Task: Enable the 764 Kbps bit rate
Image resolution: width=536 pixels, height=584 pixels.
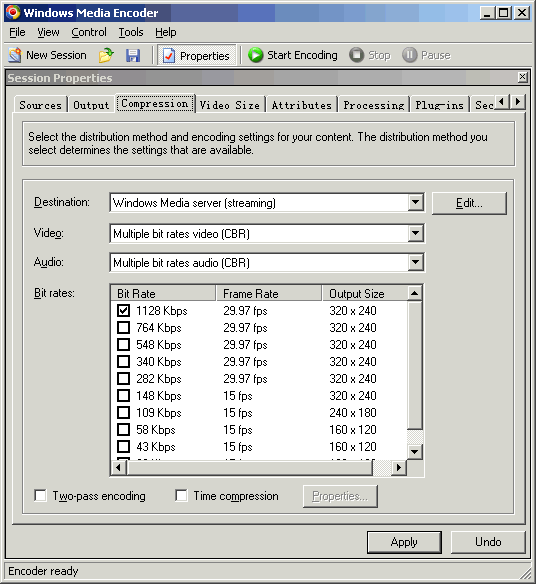Action: [x=124, y=328]
